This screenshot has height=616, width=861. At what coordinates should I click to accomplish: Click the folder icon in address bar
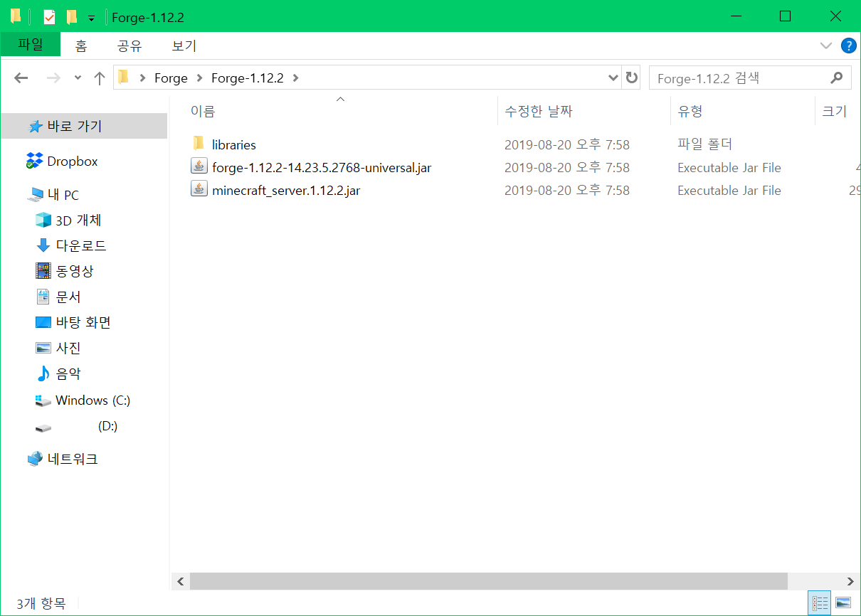point(124,77)
